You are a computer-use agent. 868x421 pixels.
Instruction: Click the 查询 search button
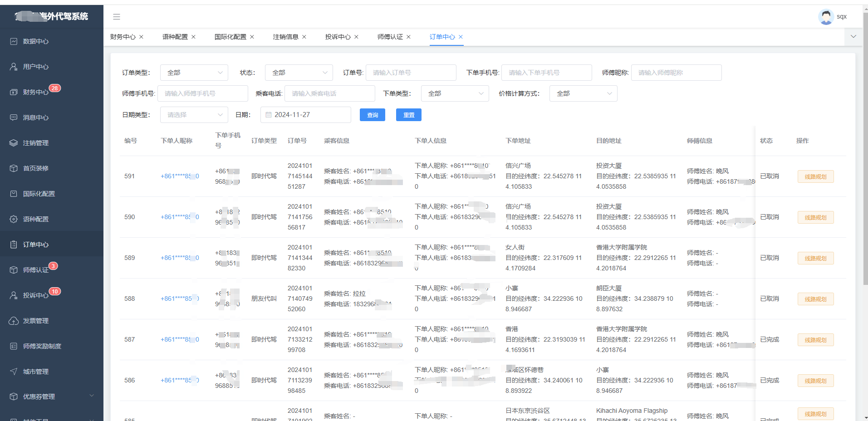pyautogui.click(x=372, y=115)
